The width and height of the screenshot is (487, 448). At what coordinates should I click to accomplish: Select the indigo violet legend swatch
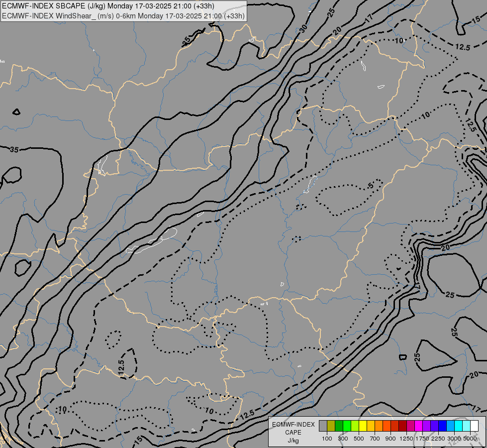434,426
